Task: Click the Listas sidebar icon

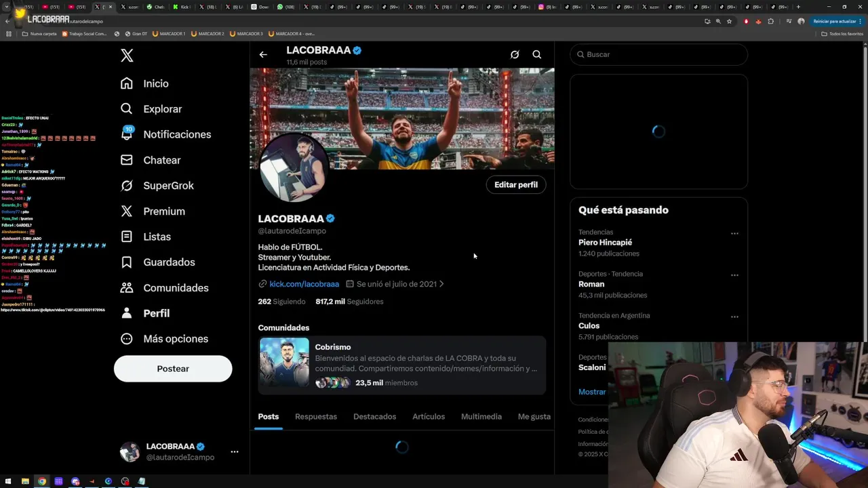Action: click(x=127, y=237)
